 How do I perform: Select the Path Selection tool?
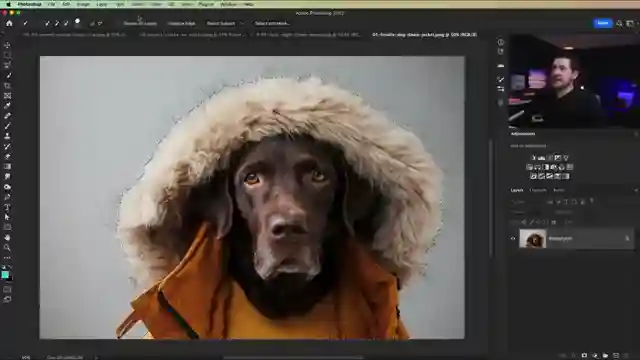click(7, 217)
